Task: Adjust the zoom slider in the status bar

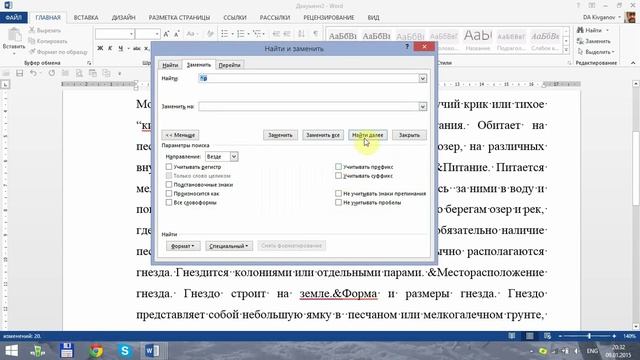Action: [588, 336]
